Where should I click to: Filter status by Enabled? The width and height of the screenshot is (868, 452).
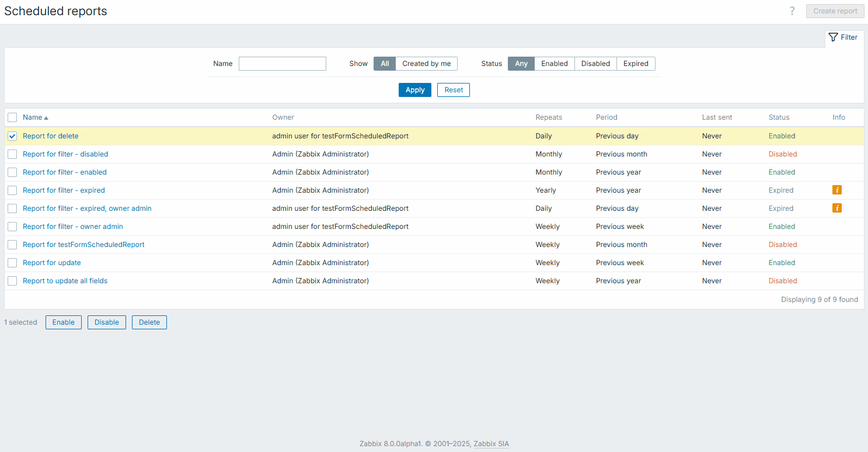[x=554, y=64]
